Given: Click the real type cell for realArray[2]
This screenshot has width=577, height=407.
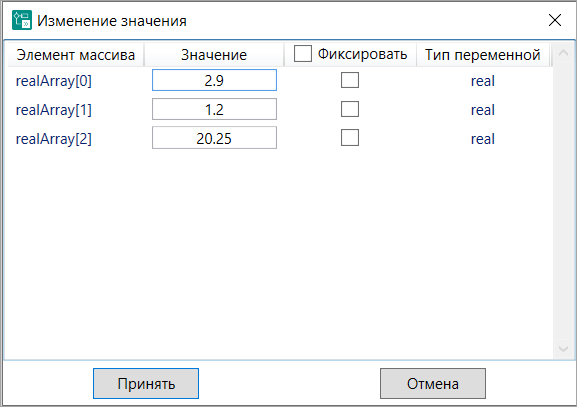Looking at the screenshot, I should [483, 139].
